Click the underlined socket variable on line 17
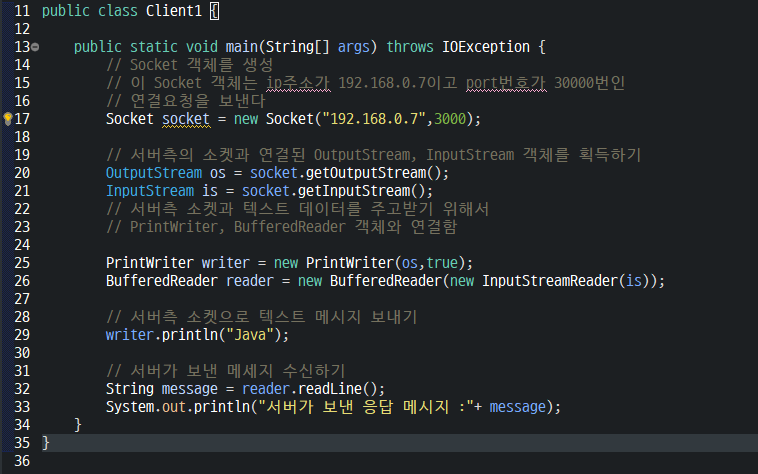Viewport: 758px width, 474px height. (186, 119)
